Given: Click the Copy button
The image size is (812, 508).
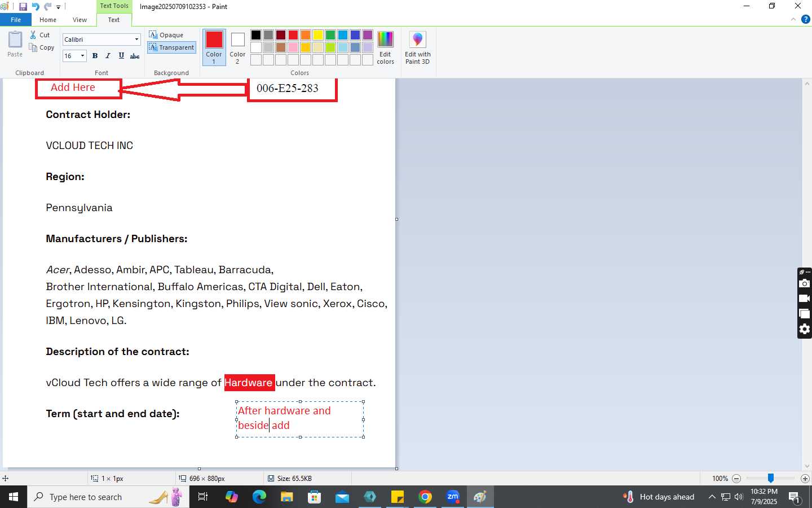Looking at the screenshot, I should (42, 47).
